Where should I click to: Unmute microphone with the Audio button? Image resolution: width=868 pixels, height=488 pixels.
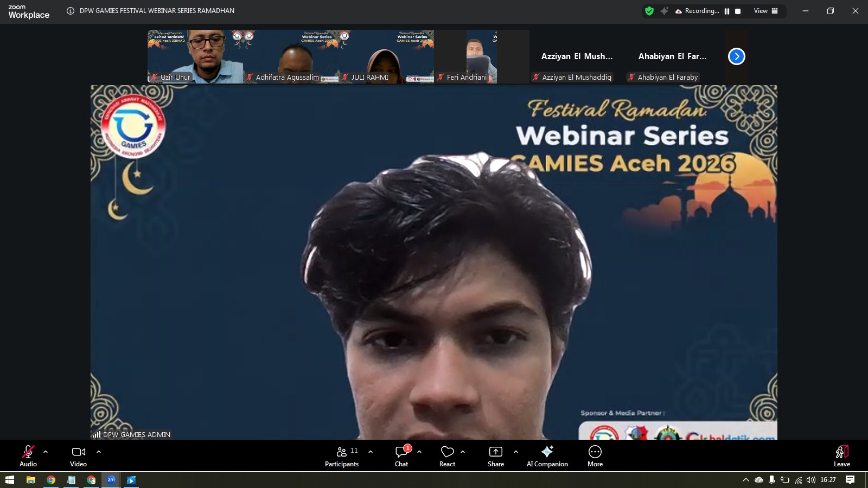pos(28,455)
